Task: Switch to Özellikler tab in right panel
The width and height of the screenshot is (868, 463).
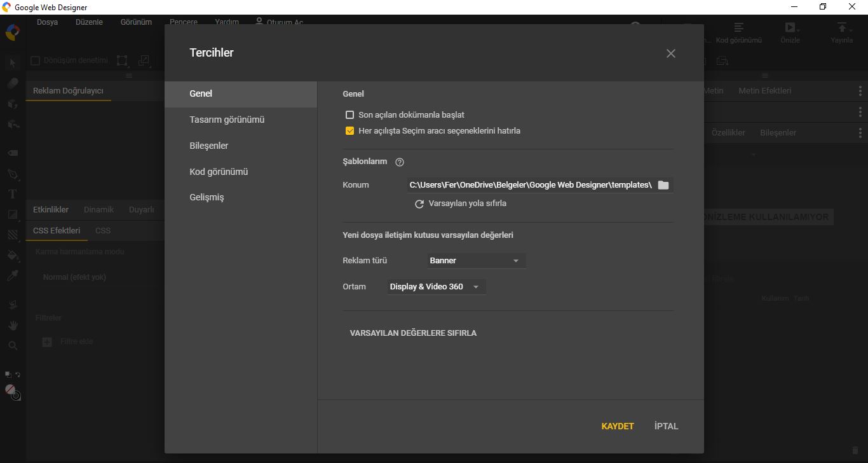Action: (x=728, y=133)
